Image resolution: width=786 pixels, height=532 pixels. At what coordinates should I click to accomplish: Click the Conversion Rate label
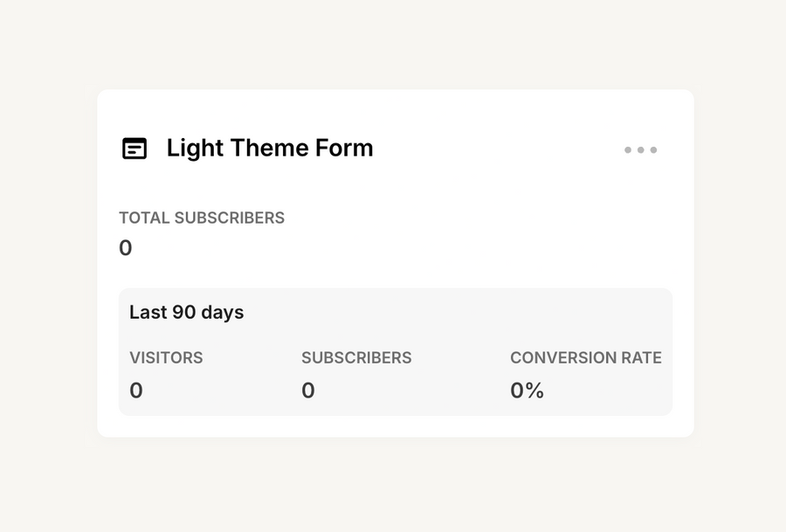[x=586, y=357]
